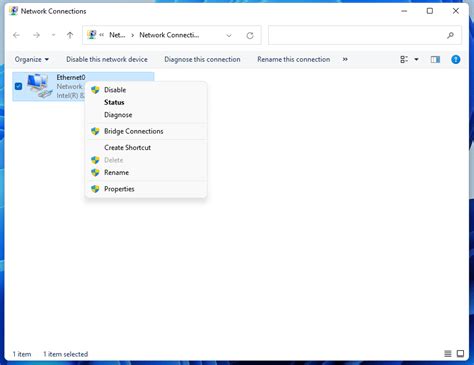The width and height of the screenshot is (474, 365).
Task: Go up one folder level
Action: tap(70, 35)
